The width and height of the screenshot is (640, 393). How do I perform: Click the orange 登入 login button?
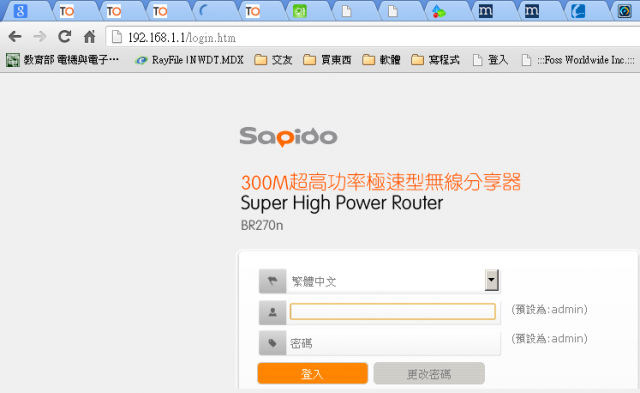[x=313, y=373]
